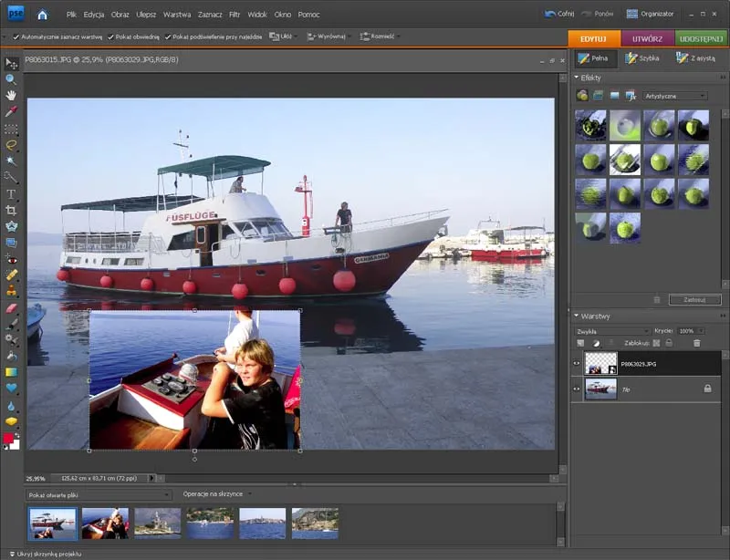Pick the Hand tool
Screen dimensions: 730x560
(11, 96)
